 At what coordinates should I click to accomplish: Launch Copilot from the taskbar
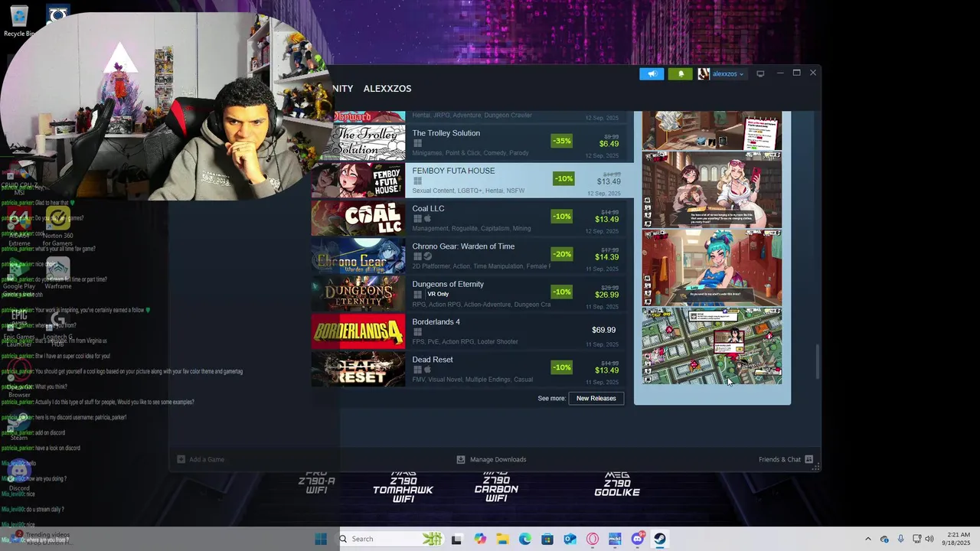[480, 539]
